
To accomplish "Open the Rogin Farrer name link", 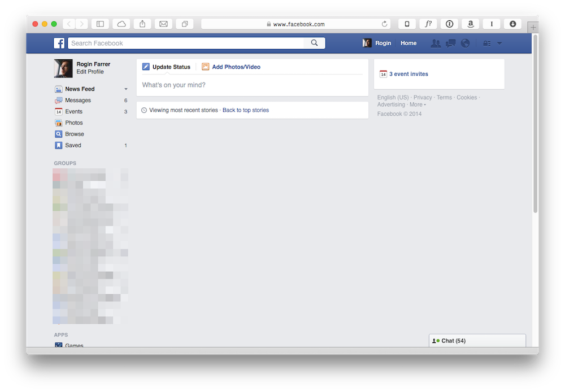I will click(93, 64).
